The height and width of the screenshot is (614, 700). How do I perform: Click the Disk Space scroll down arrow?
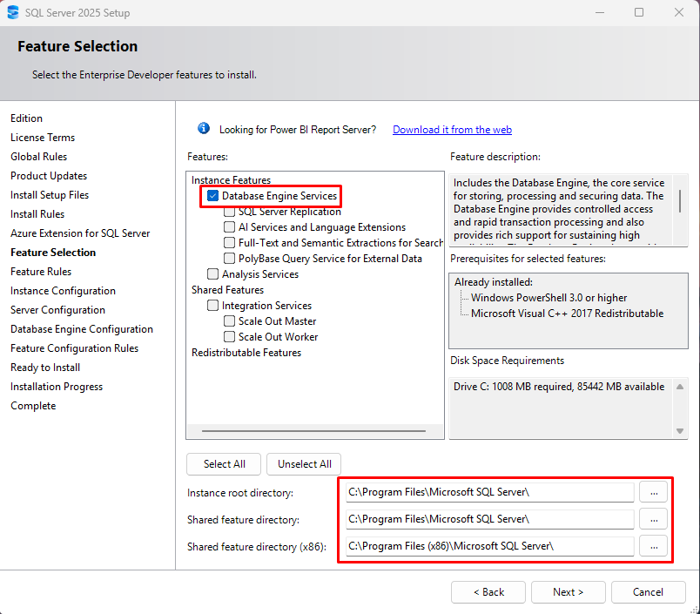coord(680,431)
